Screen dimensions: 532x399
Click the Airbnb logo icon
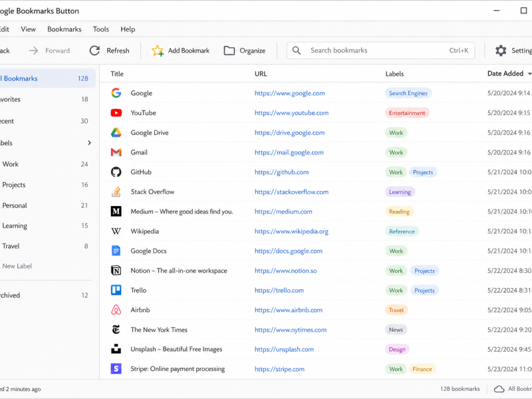pos(116,310)
